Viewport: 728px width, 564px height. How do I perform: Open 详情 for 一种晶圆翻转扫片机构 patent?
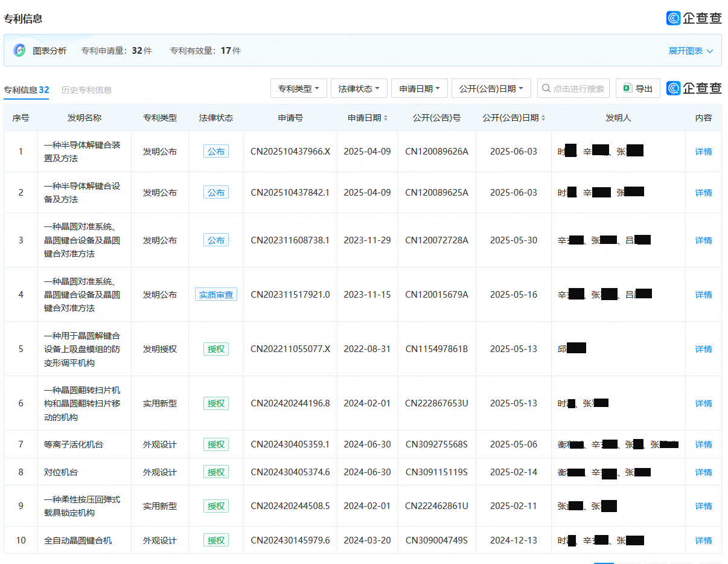703,403
